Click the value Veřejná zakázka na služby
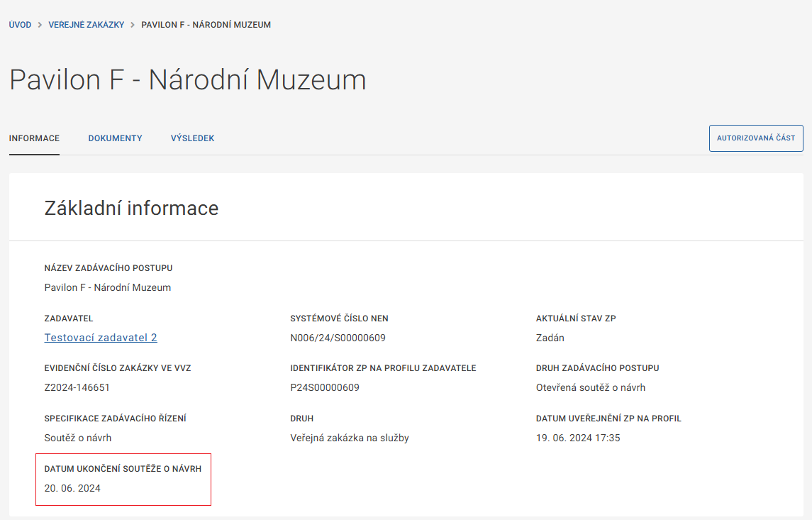812x520 pixels. click(x=349, y=438)
